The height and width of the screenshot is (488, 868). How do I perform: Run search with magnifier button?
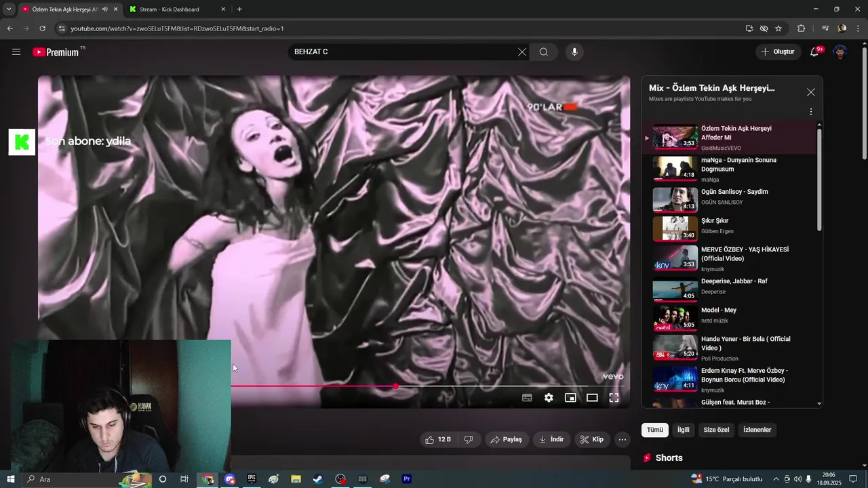click(544, 52)
